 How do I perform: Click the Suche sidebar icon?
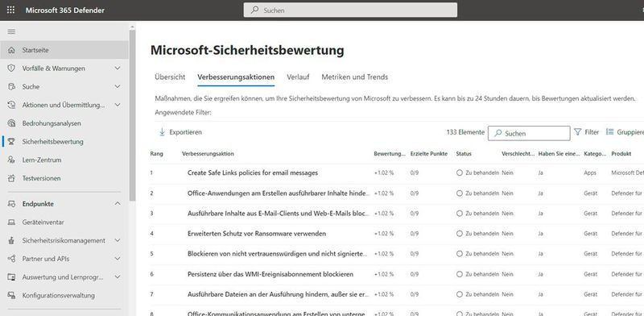click(x=11, y=86)
